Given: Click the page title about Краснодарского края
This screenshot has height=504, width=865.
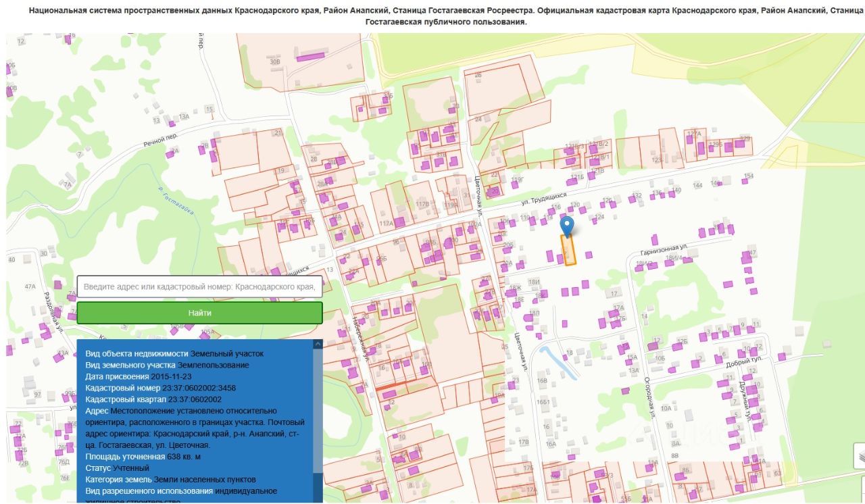Looking at the screenshot, I should click(x=446, y=17).
